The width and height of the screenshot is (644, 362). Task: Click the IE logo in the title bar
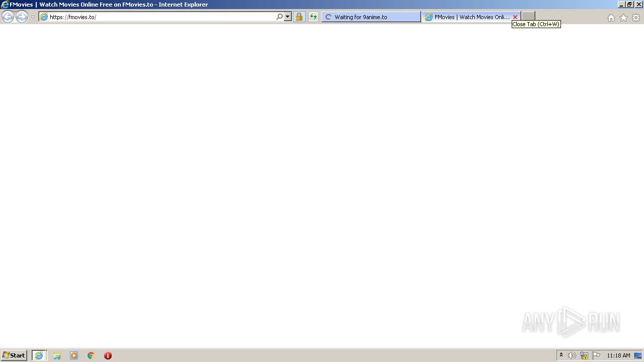click(5, 5)
